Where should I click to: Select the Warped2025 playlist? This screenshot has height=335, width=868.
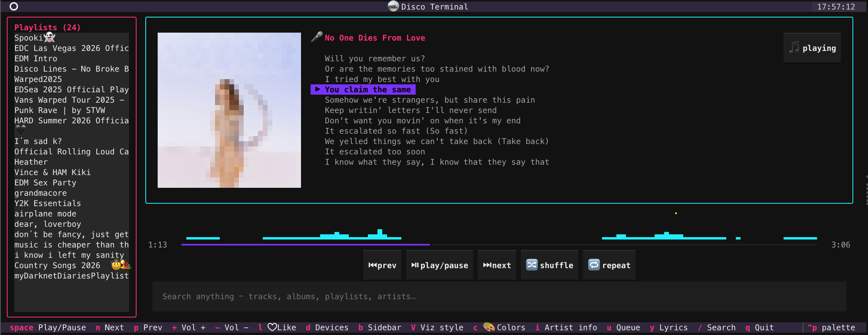(72, 79)
